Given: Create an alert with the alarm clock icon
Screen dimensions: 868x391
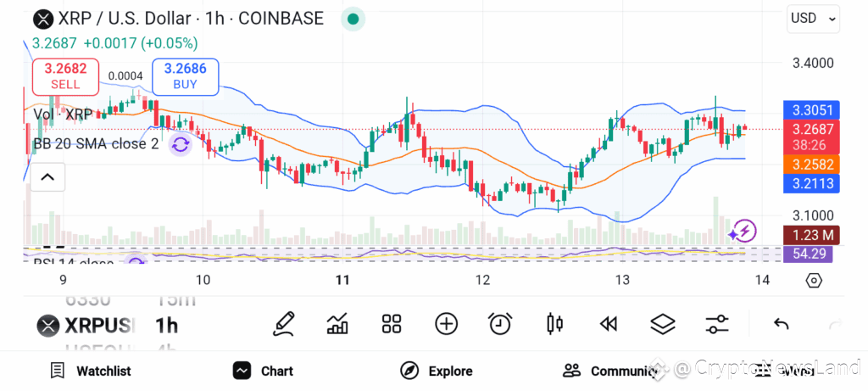Looking at the screenshot, I should 500,324.
